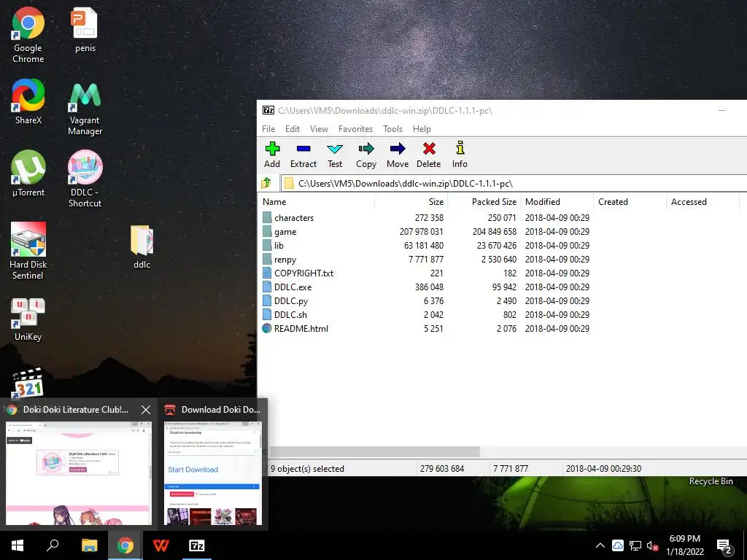Click WPS Office taskbar icon
Viewport: 747px width, 560px height.
(x=161, y=545)
